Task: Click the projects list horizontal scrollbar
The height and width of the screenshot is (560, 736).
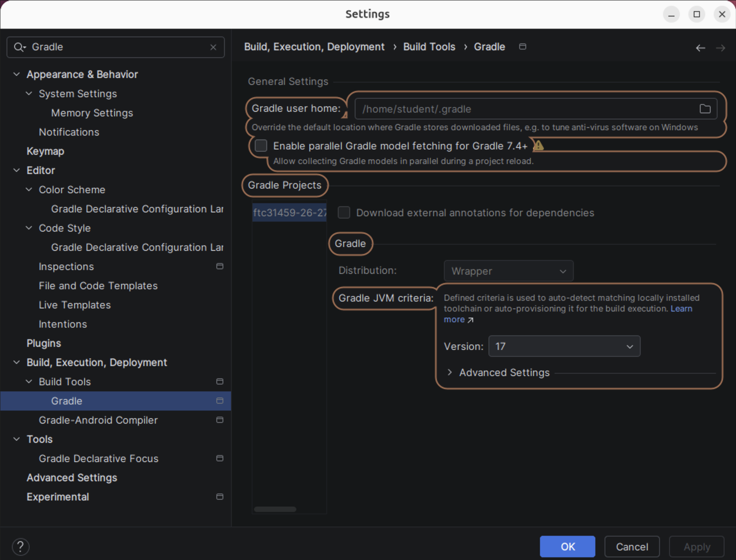Action: point(275,509)
